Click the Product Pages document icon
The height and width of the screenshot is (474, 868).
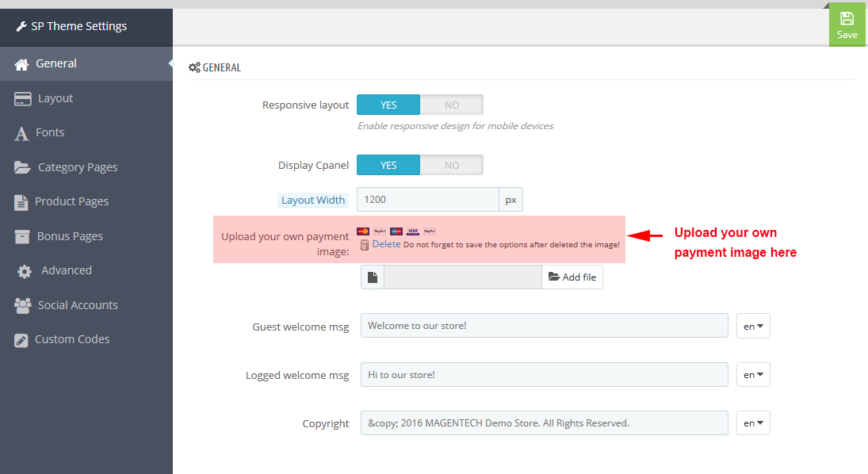point(21,203)
